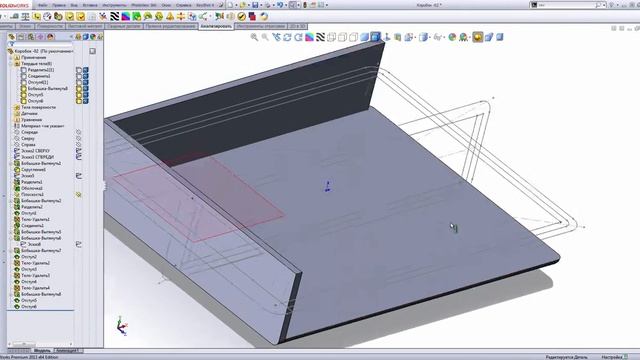Screen dimensions: 640x360
Task: Click the Save floppy disk icon
Action: pyautogui.click(x=255, y=5)
